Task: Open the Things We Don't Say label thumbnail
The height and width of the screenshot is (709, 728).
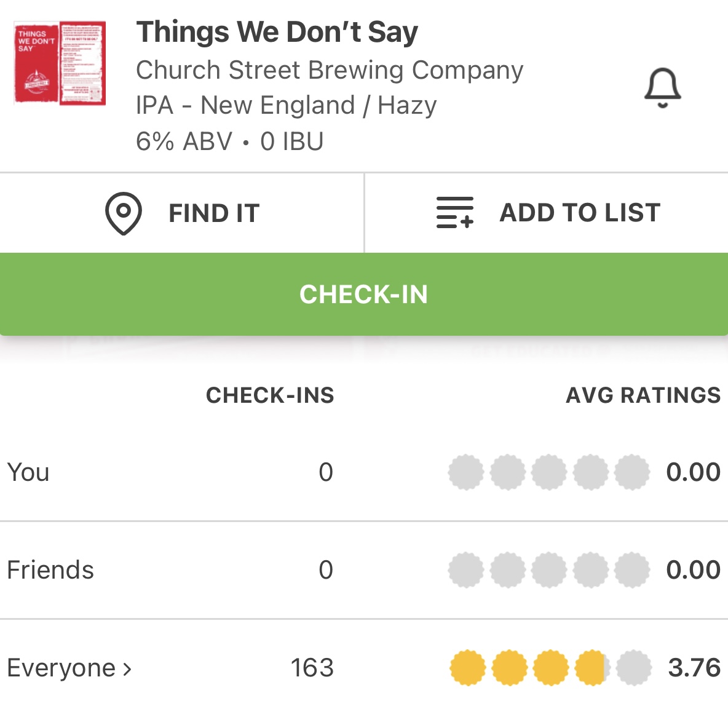Action: click(x=60, y=63)
